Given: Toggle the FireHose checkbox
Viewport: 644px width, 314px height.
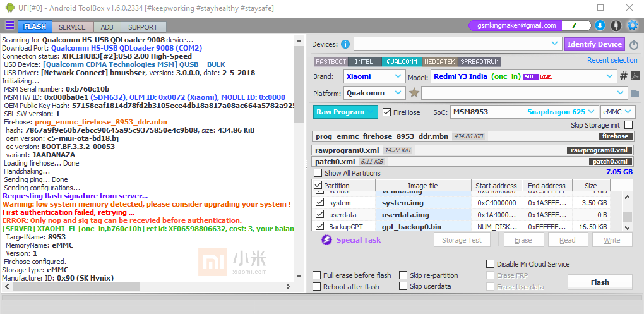Looking at the screenshot, I should (x=386, y=112).
